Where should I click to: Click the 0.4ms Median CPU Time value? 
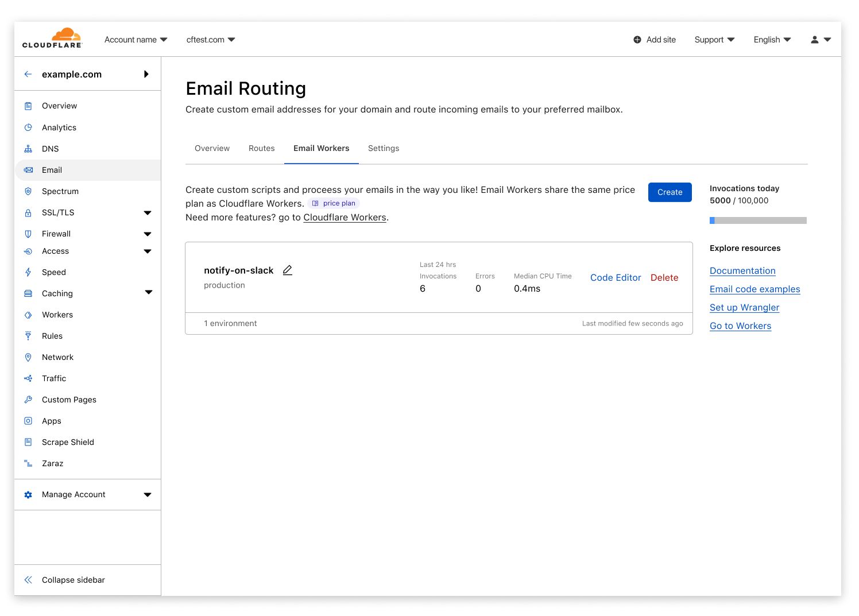527,289
